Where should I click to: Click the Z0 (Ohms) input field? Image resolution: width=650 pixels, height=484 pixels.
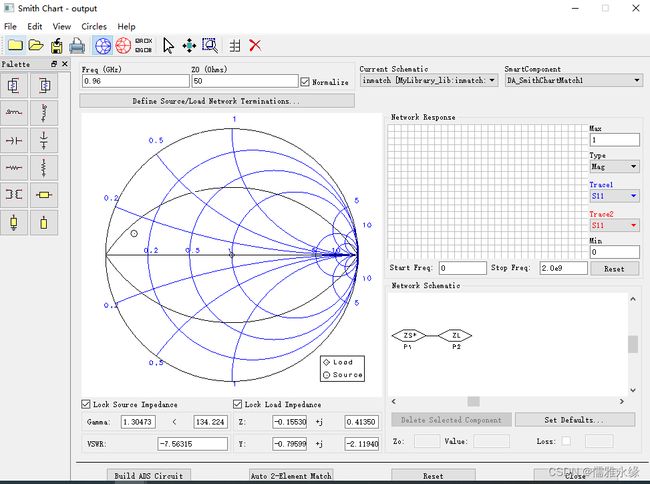(245, 81)
